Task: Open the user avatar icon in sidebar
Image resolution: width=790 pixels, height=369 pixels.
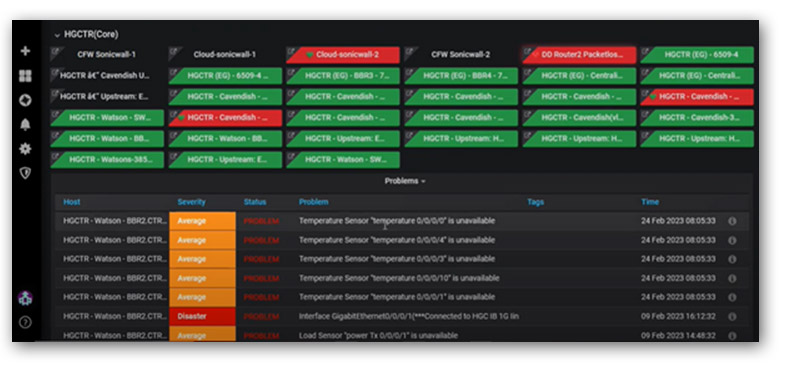Action: [x=25, y=298]
